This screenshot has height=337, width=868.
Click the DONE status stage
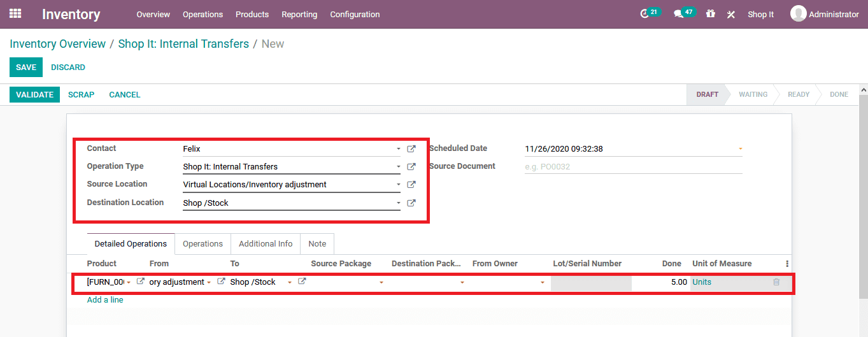point(839,94)
